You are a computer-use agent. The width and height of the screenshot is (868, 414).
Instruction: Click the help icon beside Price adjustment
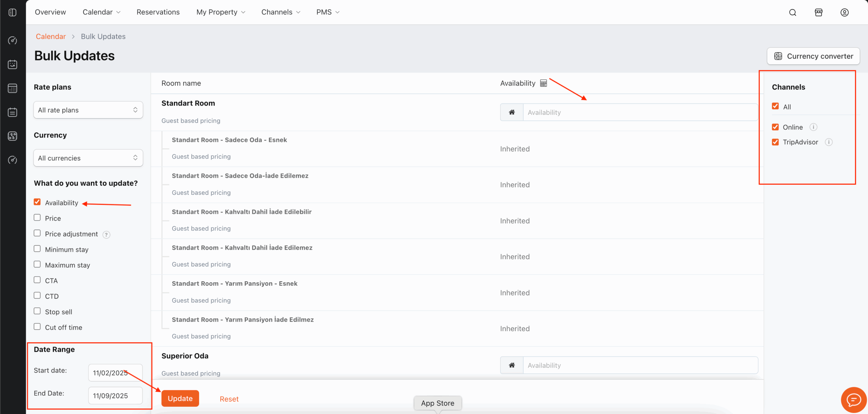coord(106,234)
